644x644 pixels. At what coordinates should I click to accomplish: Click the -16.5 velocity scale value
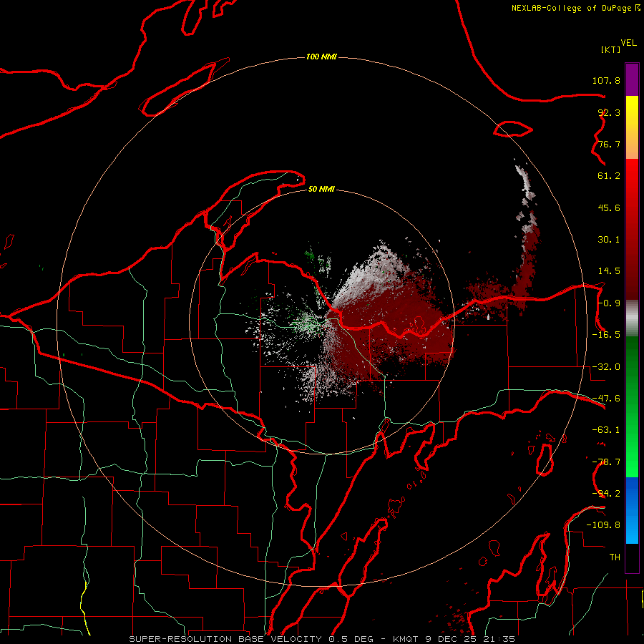coord(606,335)
